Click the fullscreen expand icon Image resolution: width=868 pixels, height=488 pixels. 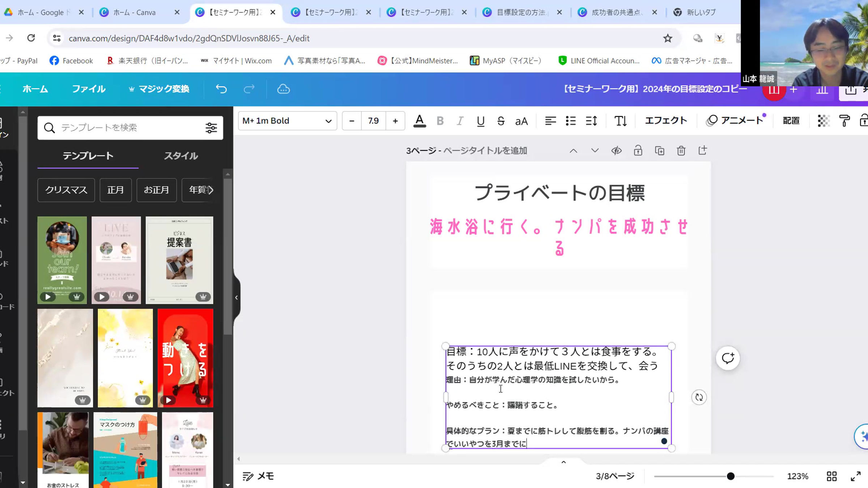pos(856,476)
